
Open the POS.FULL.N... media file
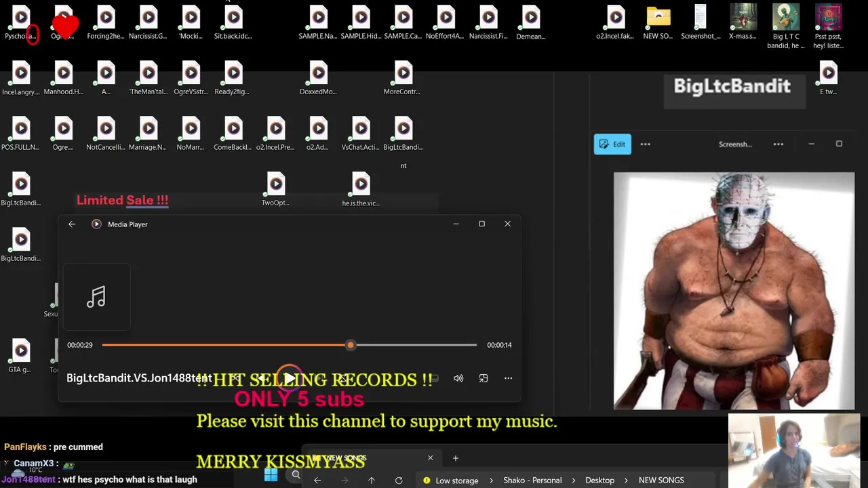21,134
